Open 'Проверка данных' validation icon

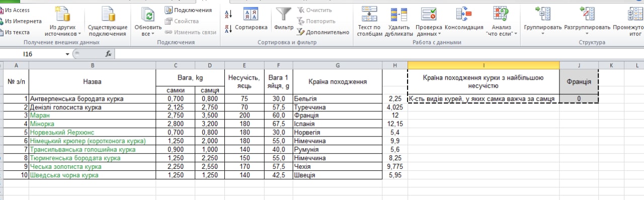pyautogui.click(x=429, y=14)
